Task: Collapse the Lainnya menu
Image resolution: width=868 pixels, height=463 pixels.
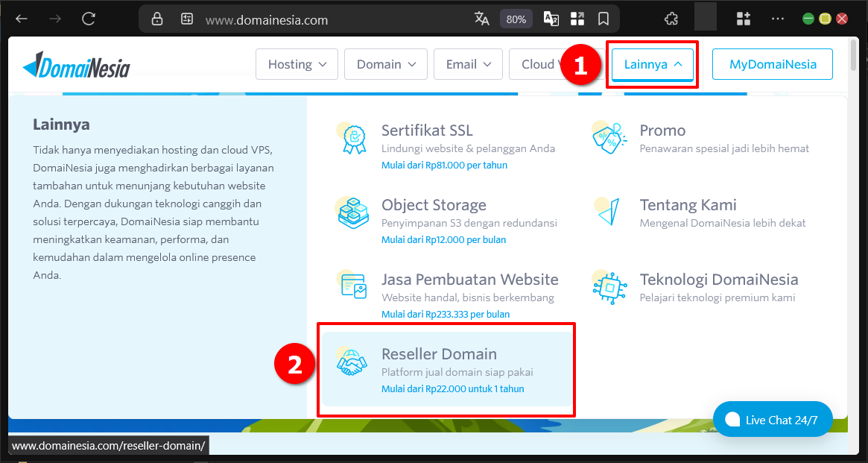Action: click(x=651, y=64)
